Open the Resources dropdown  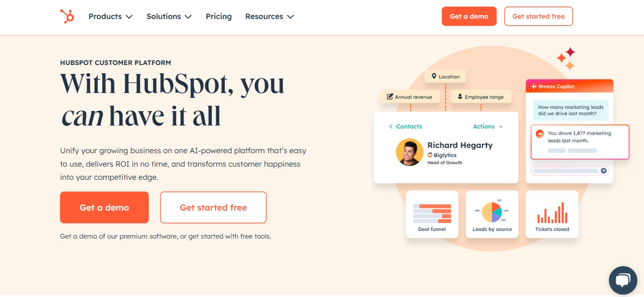click(x=269, y=16)
